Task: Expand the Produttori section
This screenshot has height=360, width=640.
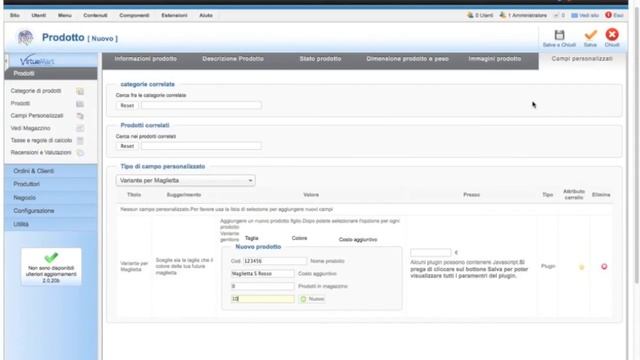Action: tap(51, 184)
